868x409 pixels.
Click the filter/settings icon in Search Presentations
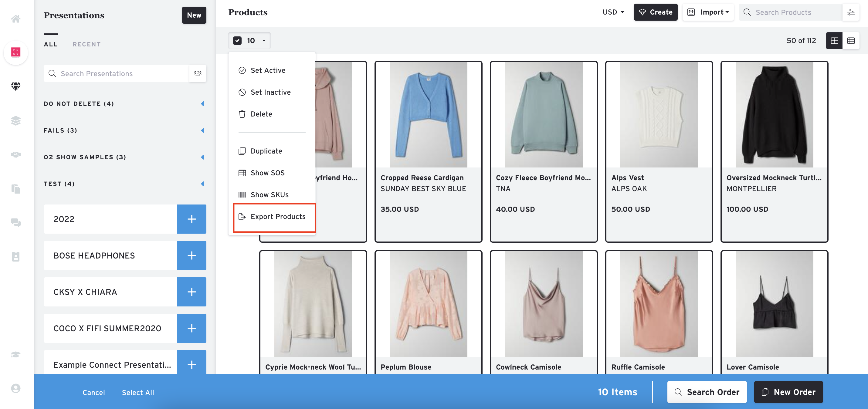tap(198, 73)
